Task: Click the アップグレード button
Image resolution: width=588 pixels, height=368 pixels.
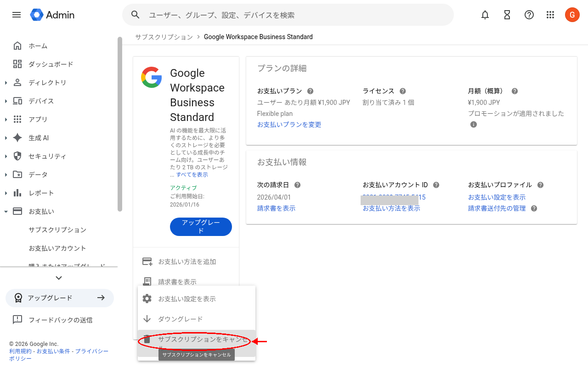Action: click(x=201, y=226)
